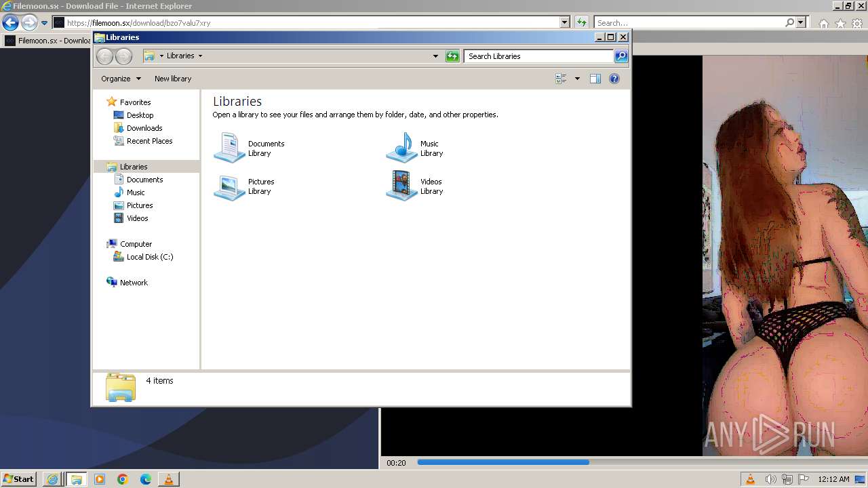This screenshot has height=488, width=868.
Task: Seek within video progress bar
Action: click(641, 462)
